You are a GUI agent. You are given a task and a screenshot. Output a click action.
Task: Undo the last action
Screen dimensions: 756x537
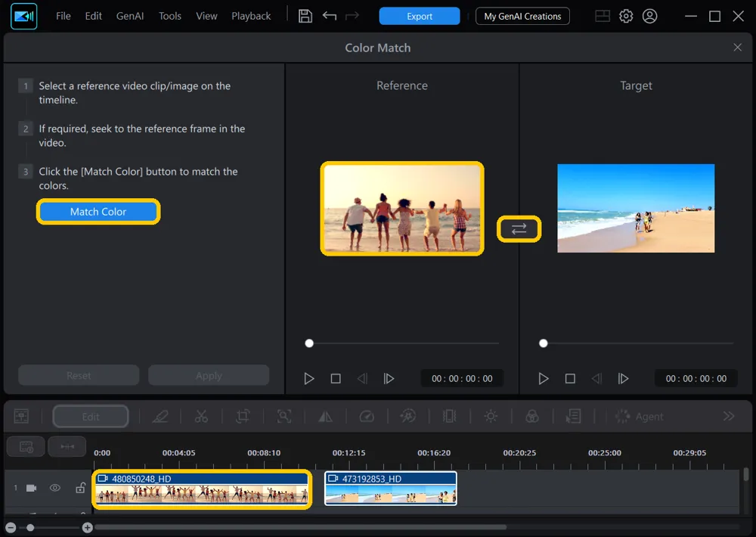tap(330, 16)
